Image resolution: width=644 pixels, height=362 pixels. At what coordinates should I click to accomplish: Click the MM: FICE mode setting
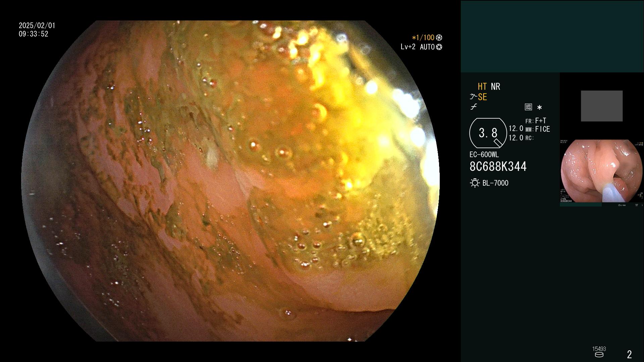[538, 129]
